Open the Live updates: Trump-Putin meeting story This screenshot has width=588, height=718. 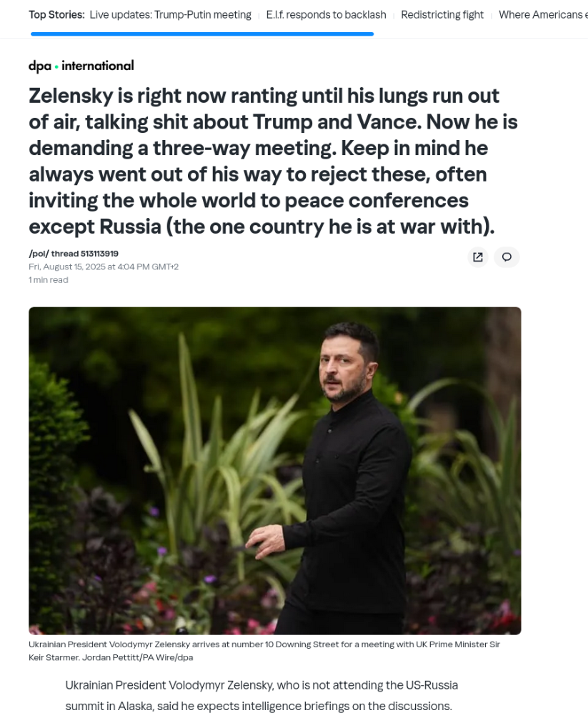coord(170,14)
